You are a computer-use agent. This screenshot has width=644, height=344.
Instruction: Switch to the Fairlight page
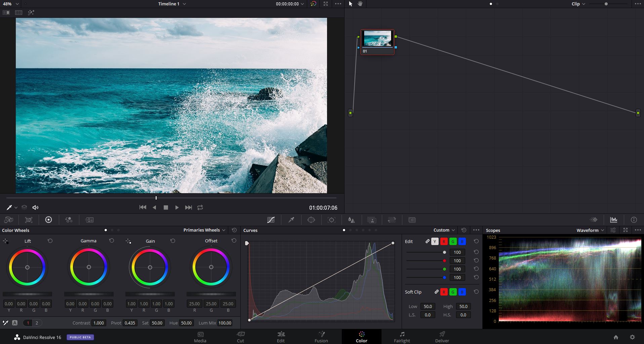click(x=402, y=337)
